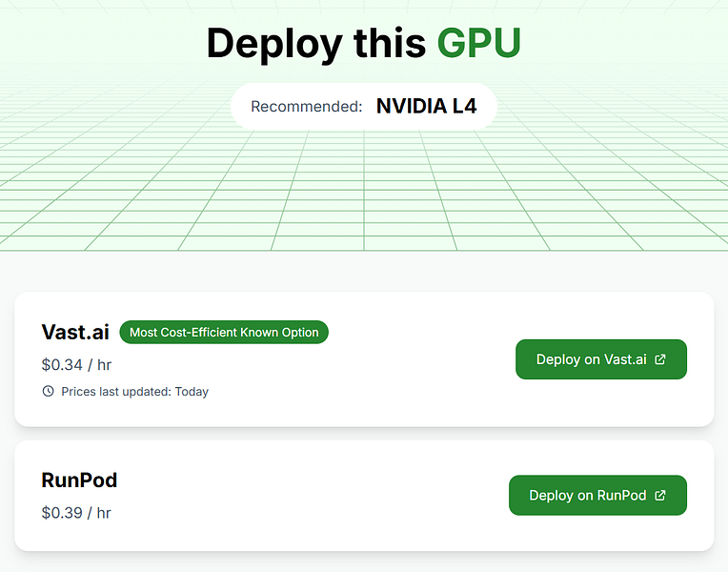
Task: Click the NVIDIA L4 recommended GPU label
Action: (x=426, y=107)
